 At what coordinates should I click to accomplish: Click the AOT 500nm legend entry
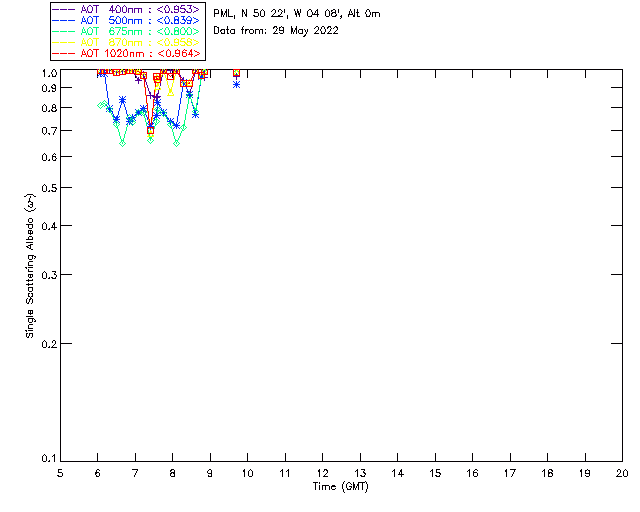126,20
